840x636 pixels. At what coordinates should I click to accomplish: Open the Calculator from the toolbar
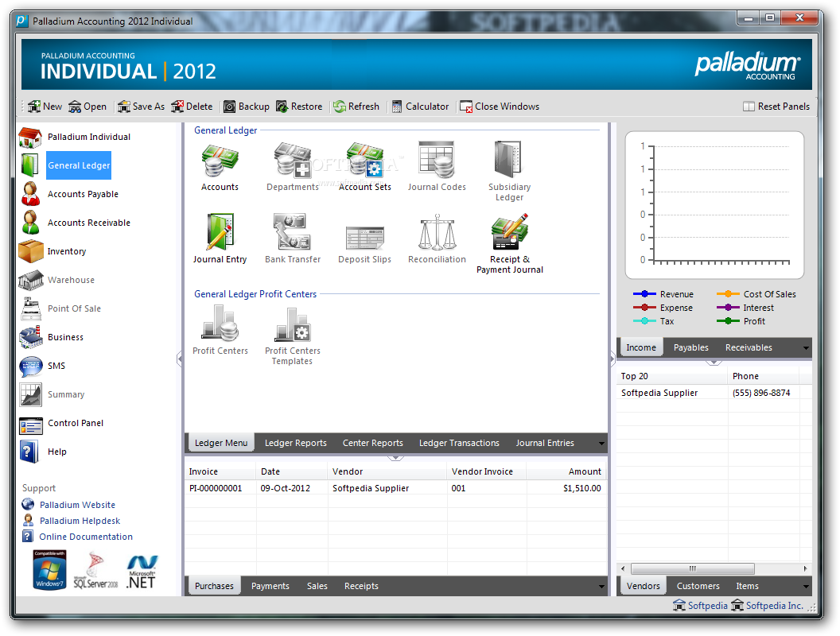pyautogui.click(x=420, y=107)
